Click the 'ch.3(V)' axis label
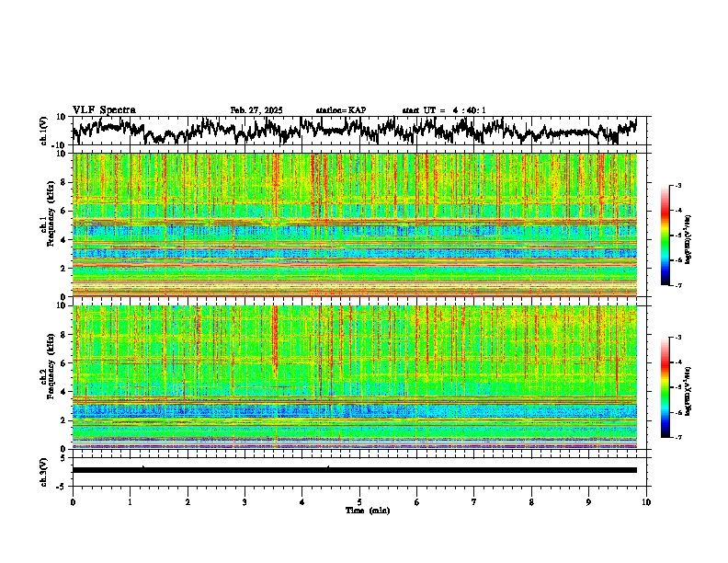Image resolution: width=728 pixels, height=563 pixels. (44, 472)
